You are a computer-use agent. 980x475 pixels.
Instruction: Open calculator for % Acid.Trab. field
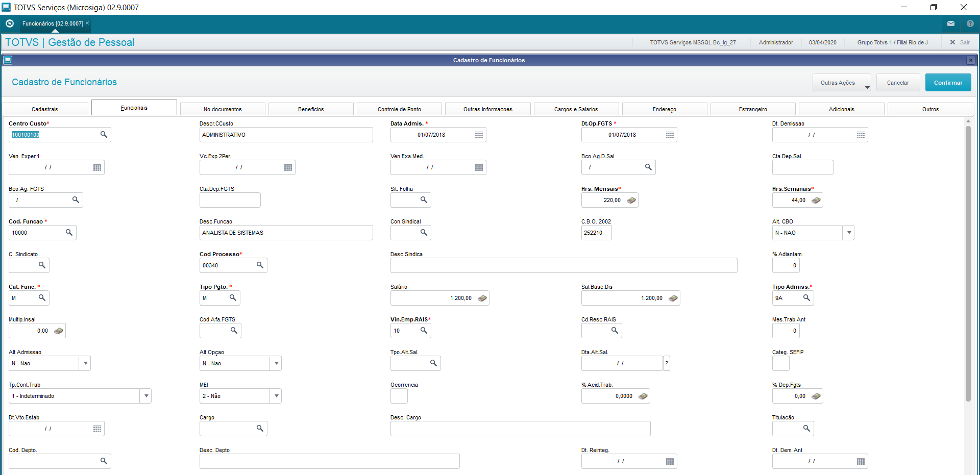pos(643,396)
